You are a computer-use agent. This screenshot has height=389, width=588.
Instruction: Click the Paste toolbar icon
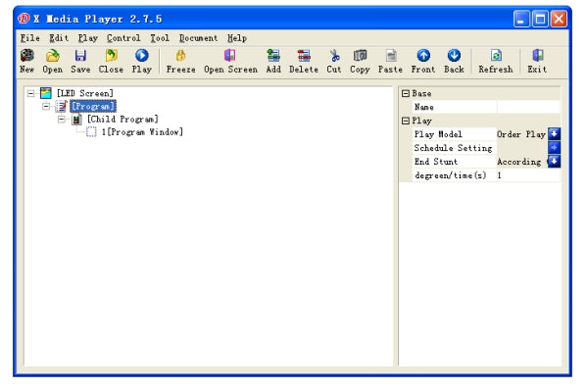click(391, 56)
